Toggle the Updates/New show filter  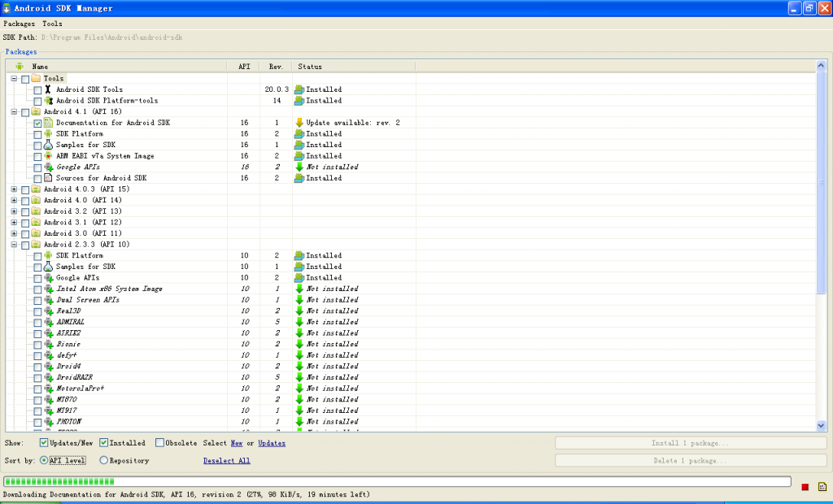coord(44,443)
